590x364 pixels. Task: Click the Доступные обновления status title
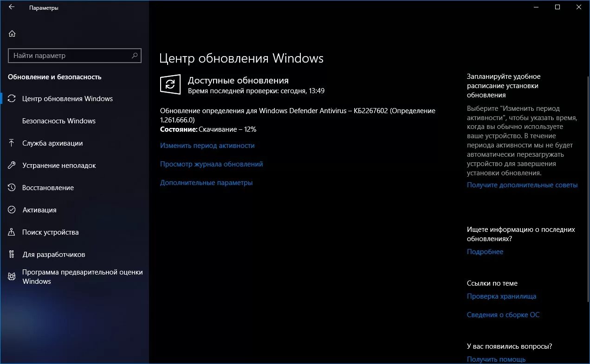[x=238, y=80]
